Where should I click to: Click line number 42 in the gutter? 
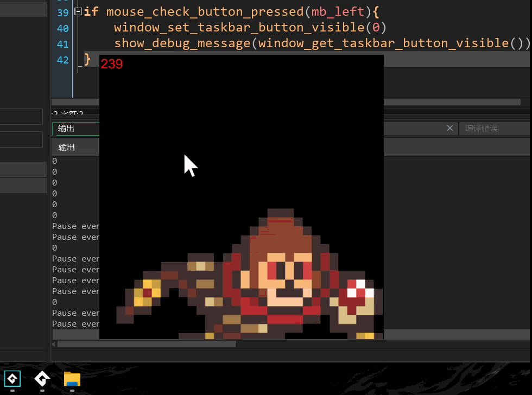[x=63, y=60]
